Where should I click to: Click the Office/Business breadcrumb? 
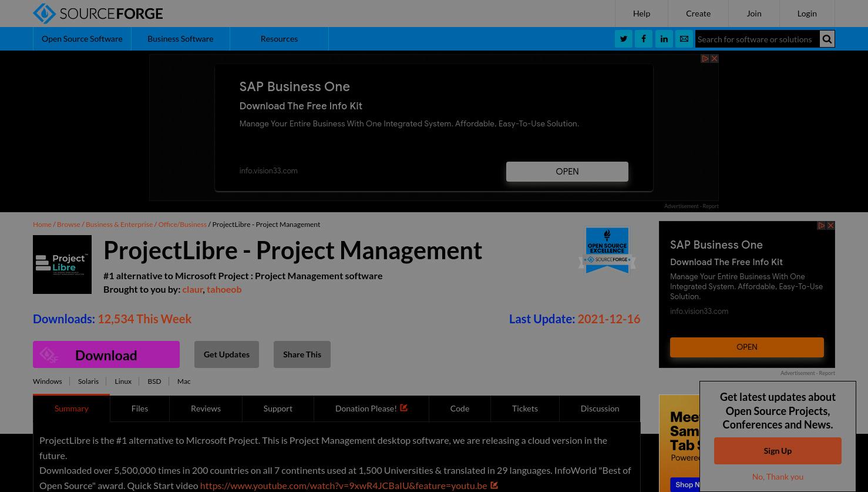(x=182, y=225)
